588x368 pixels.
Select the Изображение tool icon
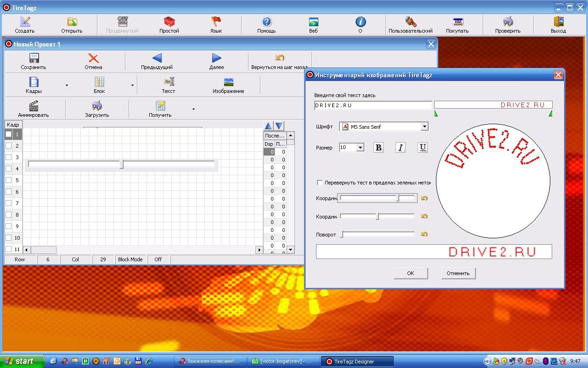coord(229,82)
